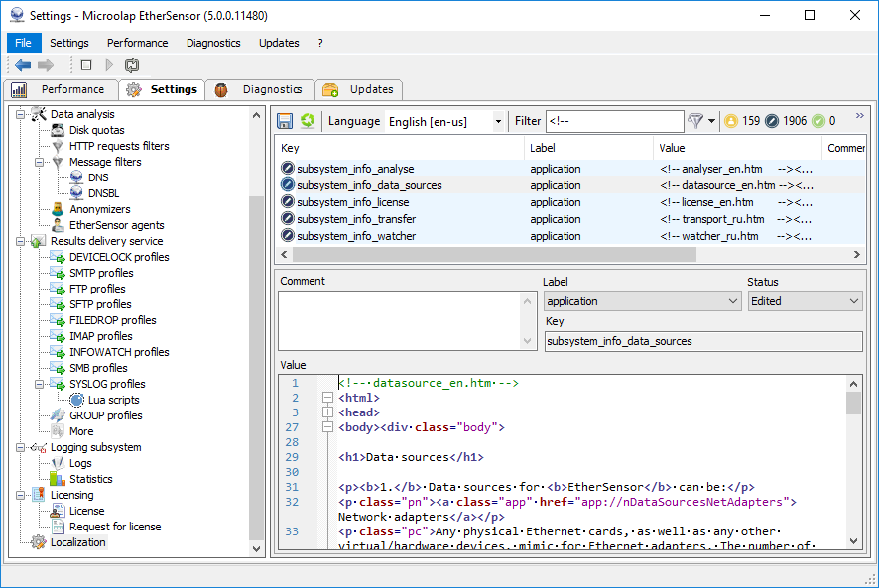Click the blue edited status icon showing 1906

coord(772,121)
